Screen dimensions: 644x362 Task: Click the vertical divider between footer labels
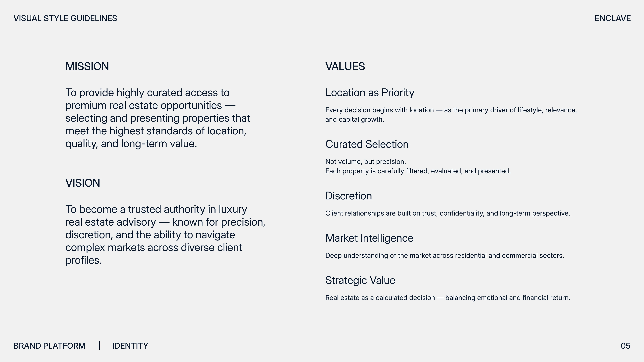(99, 345)
